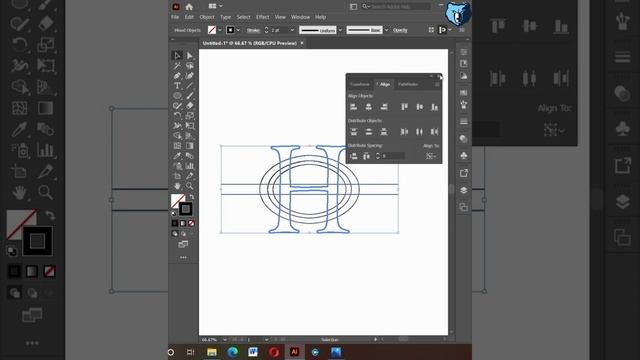Screen dimensions: 640x360
Task: Click Edit Toolbar three-dots button
Action: [x=183, y=258]
